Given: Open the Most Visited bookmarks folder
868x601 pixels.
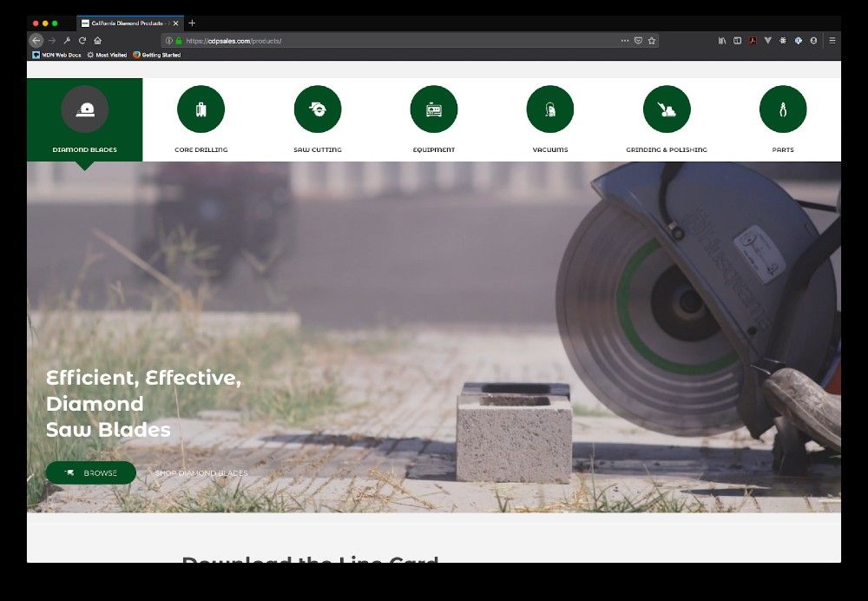Looking at the screenshot, I should pyautogui.click(x=107, y=55).
